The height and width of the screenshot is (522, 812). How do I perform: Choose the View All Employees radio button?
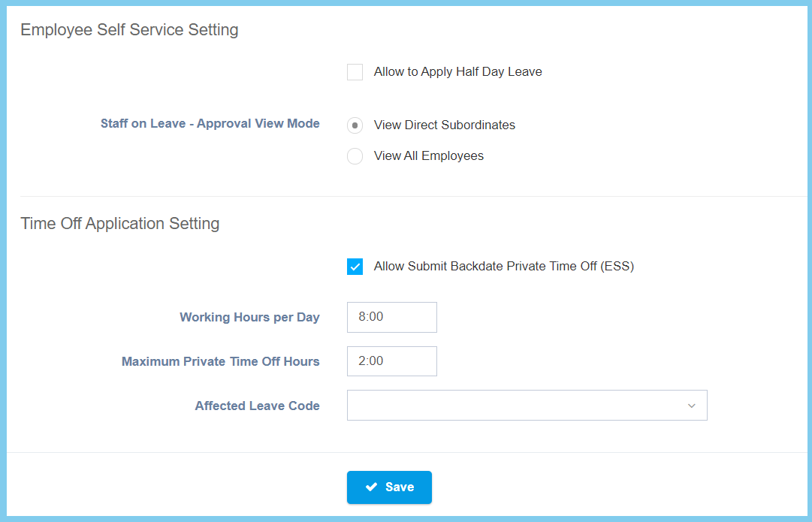coord(355,156)
